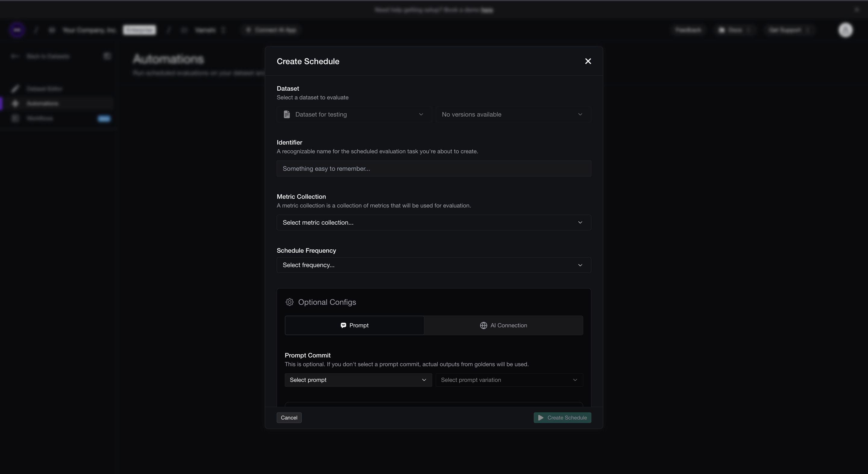Switch to the Prompt tab

[x=354, y=325]
